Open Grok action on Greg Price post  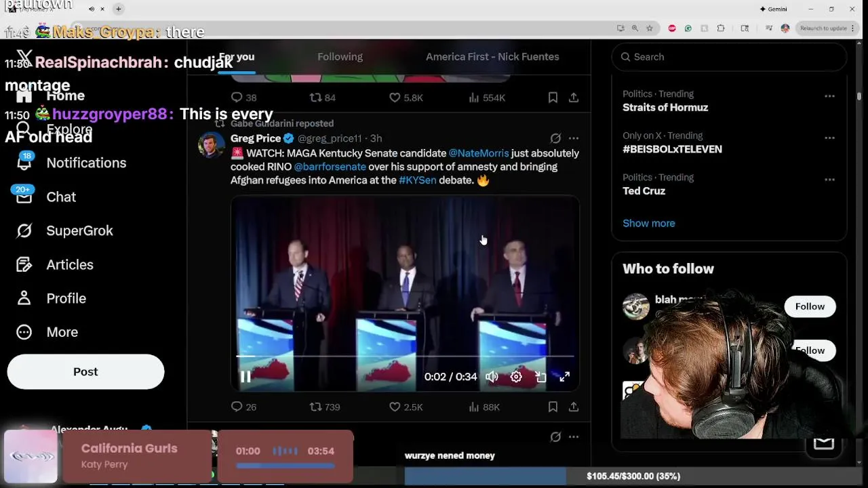click(x=555, y=138)
